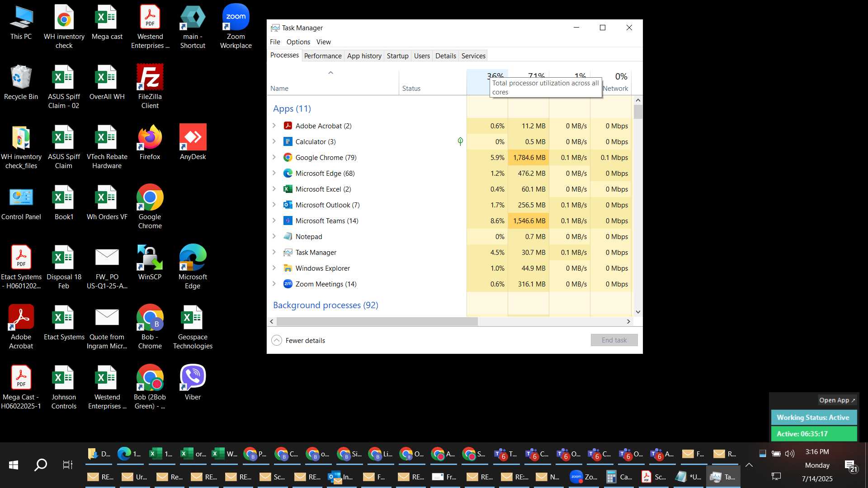Open the Recycle Bin icon
Viewport: 868px width, 488px height.
pos(21,82)
